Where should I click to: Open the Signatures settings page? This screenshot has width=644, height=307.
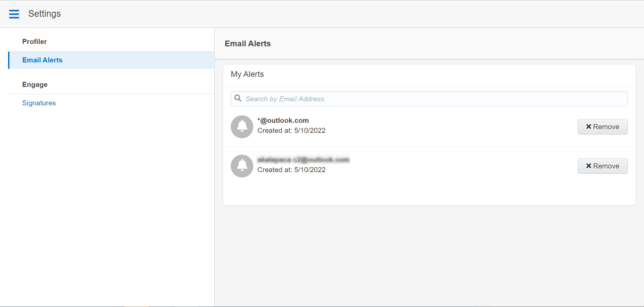coord(39,103)
